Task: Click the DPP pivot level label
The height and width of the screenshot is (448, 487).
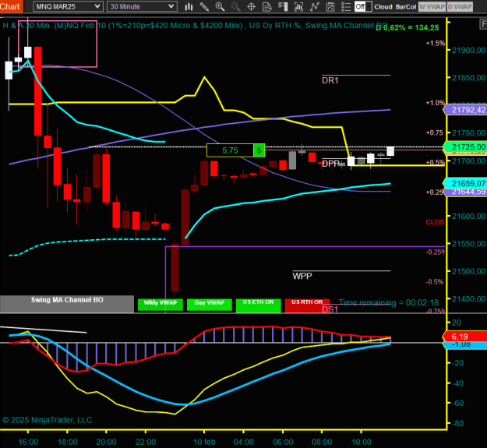Action: 330,164
